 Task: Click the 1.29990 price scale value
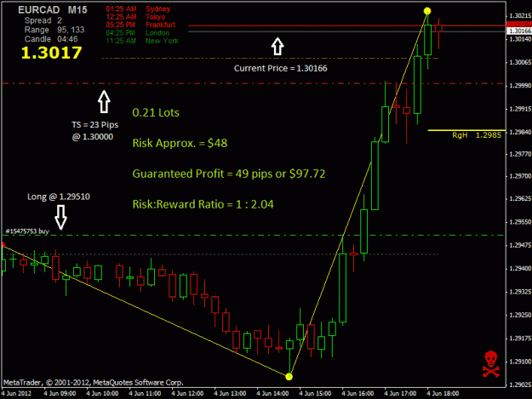tap(520, 85)
